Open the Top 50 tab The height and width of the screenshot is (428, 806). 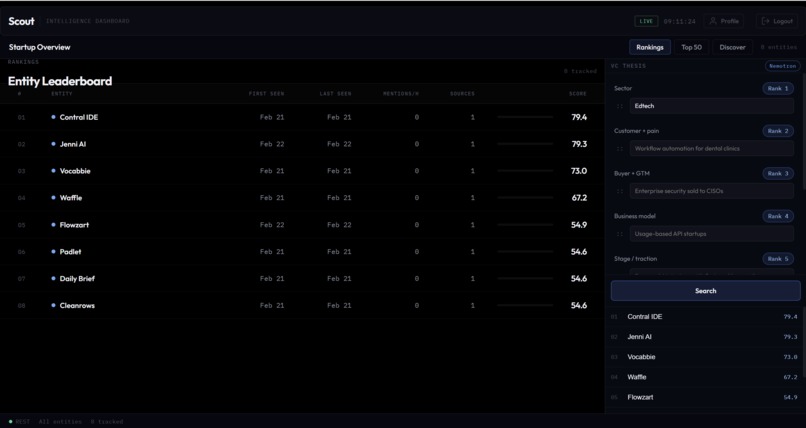(x=691, y=47)
